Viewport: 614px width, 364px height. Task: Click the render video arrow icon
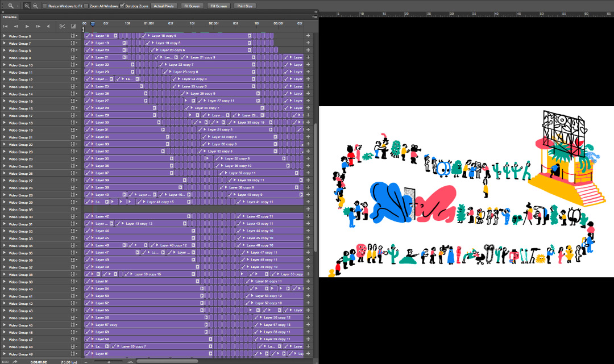15,361
